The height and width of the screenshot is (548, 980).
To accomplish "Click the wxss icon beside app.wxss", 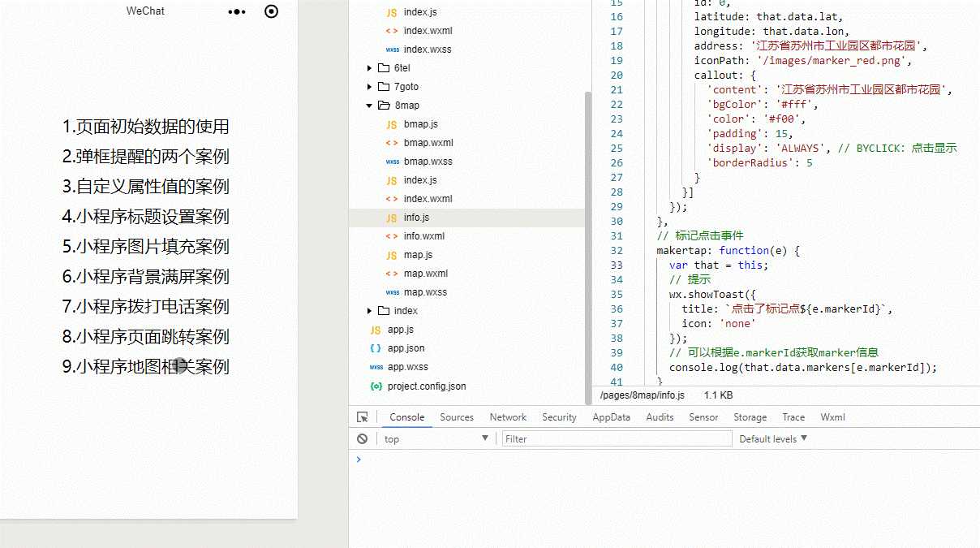I will pyautogui.click(x=376, y=367).
